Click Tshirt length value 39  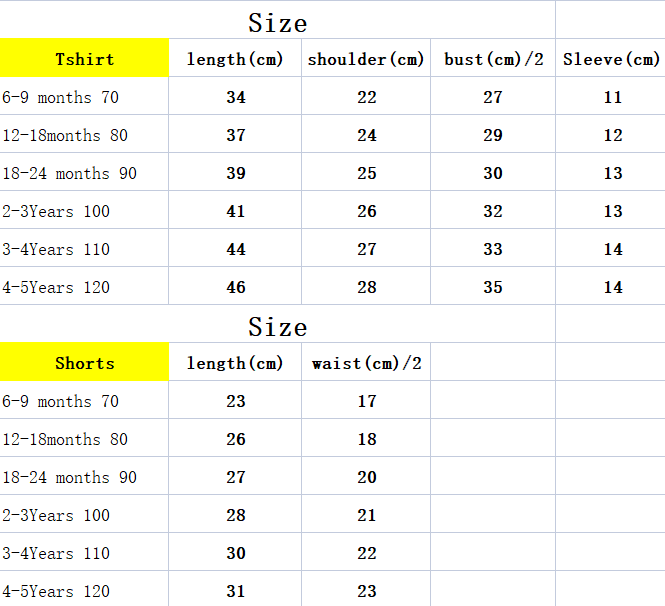pos(235,172)
